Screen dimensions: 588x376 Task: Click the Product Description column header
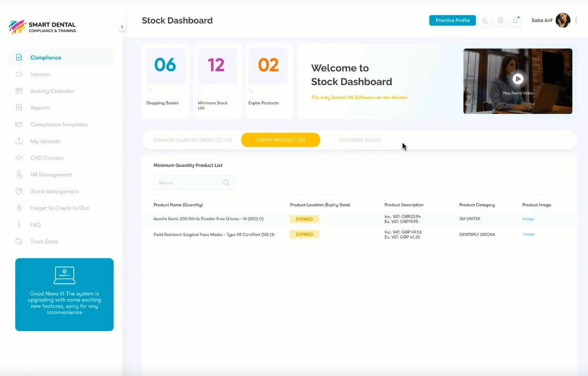[404, 205]
